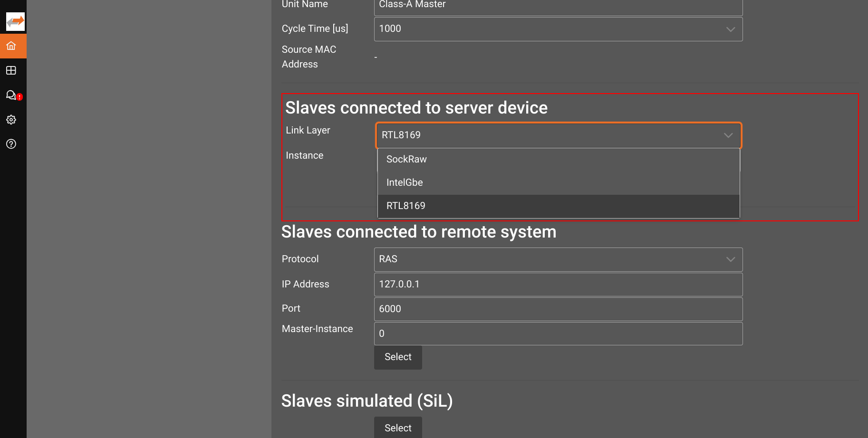Open the messages panel with alert badge
Image resolution: width=868 pixels, height=438 pixels.
pyautogui.click(x=11, y=95)
